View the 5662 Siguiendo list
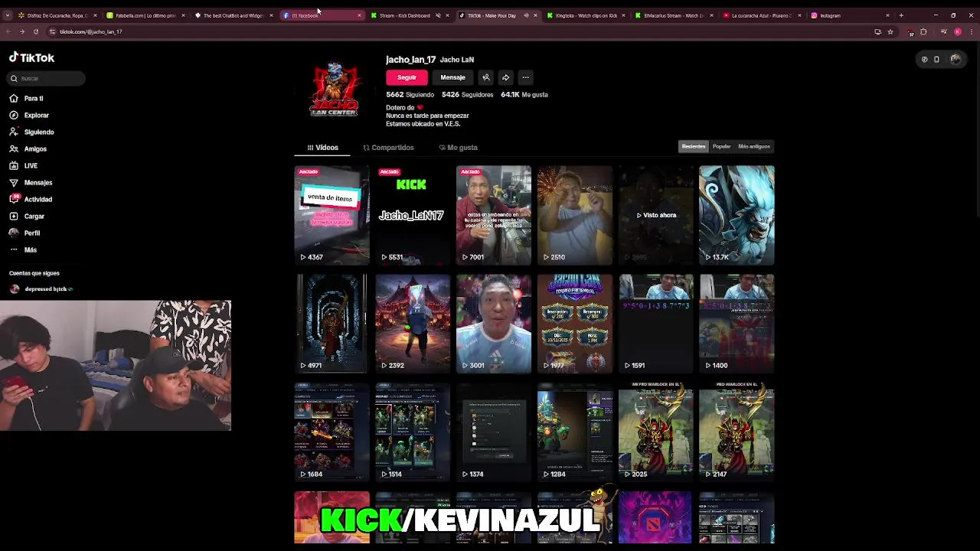 [x=410, y=94]
